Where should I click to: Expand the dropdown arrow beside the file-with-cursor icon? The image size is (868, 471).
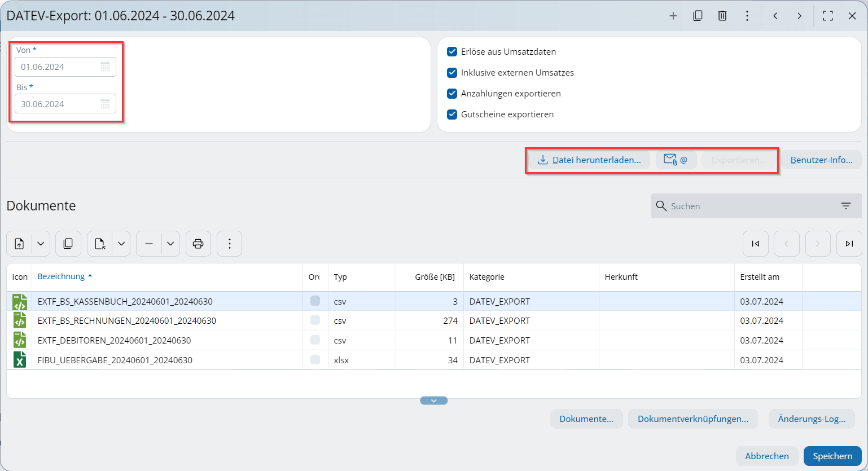(121, 244)
